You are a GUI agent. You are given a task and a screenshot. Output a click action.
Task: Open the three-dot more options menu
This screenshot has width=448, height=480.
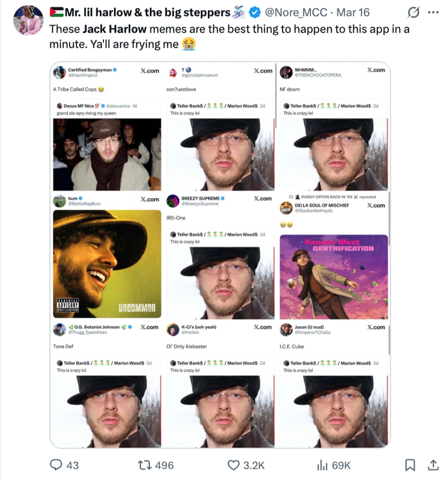click(433, 12)
